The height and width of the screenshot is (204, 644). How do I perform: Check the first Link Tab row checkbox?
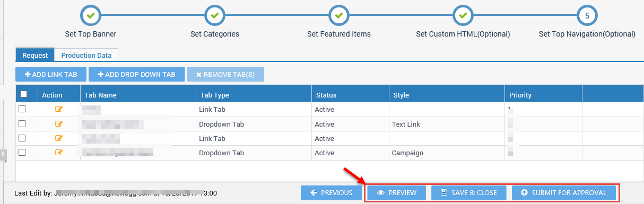(x=22, y=109)
